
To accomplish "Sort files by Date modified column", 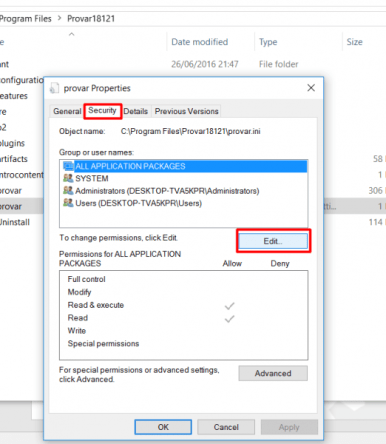I will point(200,42).
